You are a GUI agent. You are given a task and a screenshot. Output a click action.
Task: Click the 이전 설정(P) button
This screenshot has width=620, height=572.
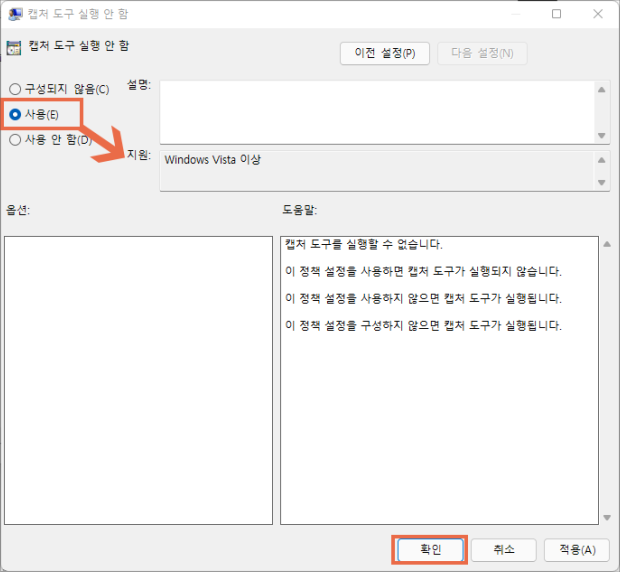(x=384, y=53)
